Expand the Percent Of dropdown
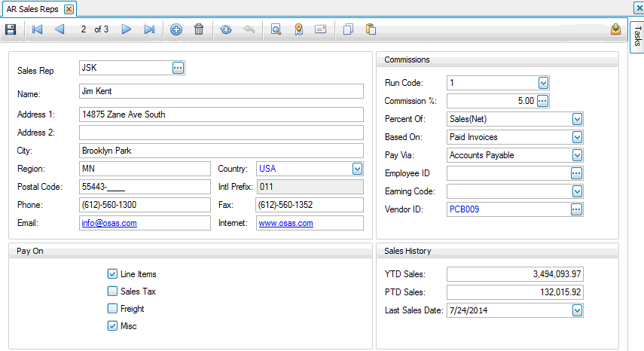Viewport: 644px width, 351px height. tap(577, 119)
